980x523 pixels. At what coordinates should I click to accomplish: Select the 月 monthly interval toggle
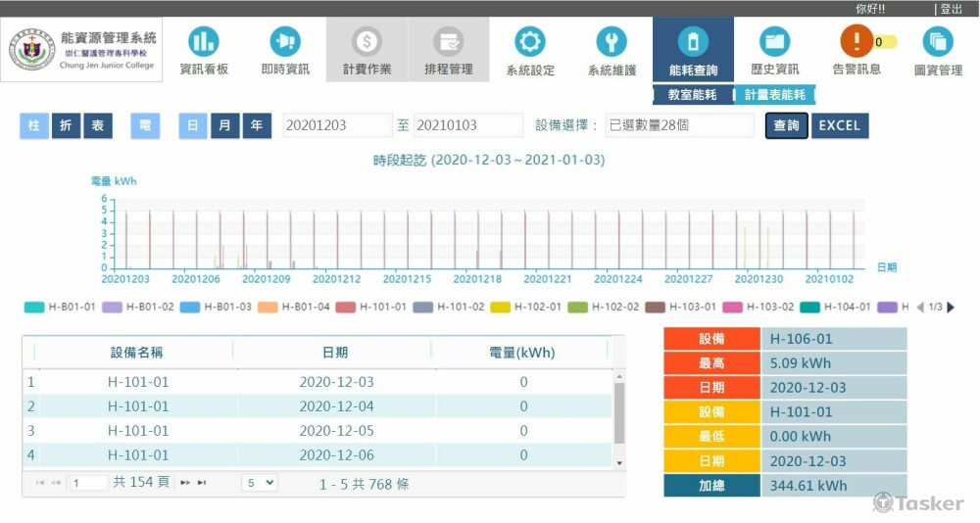pos(224,125)
